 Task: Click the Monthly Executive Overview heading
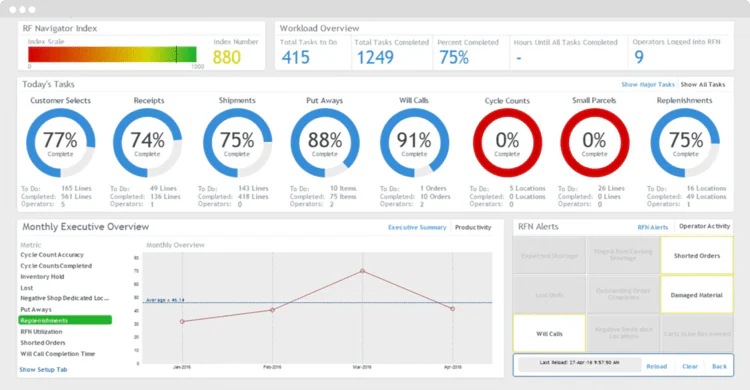[86, 227]
